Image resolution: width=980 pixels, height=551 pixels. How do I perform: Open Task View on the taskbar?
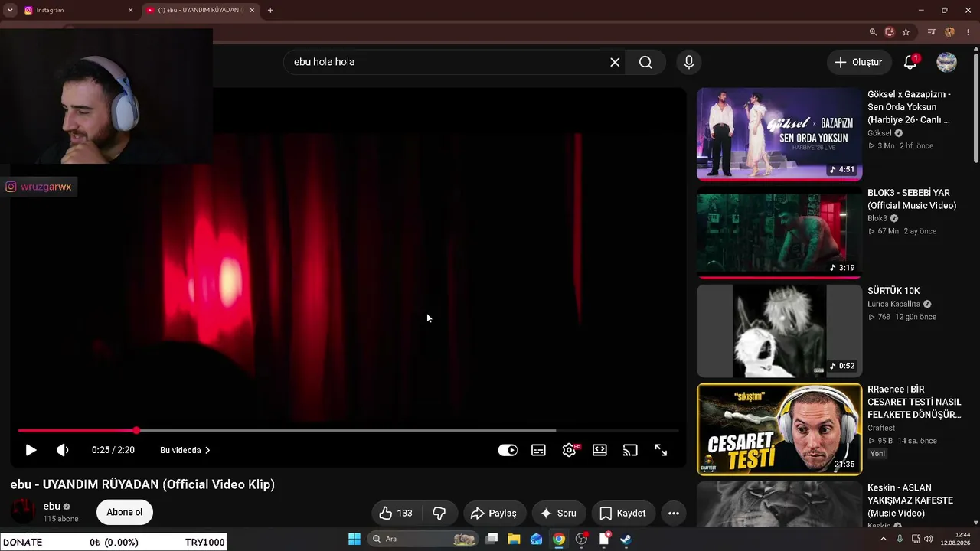[492, 539]
